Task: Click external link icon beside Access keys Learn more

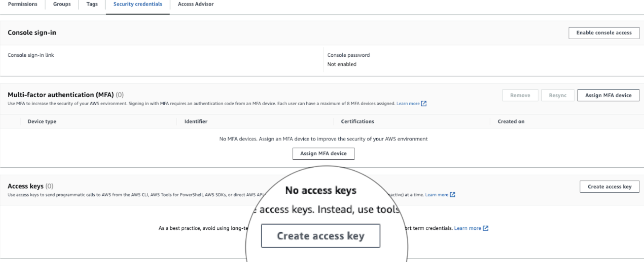Action: click(x=453, y=194)
